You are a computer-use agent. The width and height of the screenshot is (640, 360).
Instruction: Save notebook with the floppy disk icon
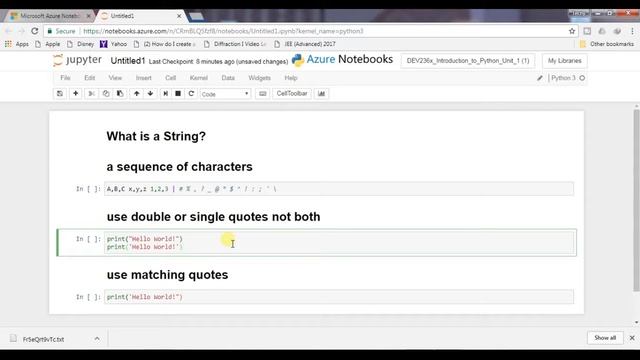[60, 93]
